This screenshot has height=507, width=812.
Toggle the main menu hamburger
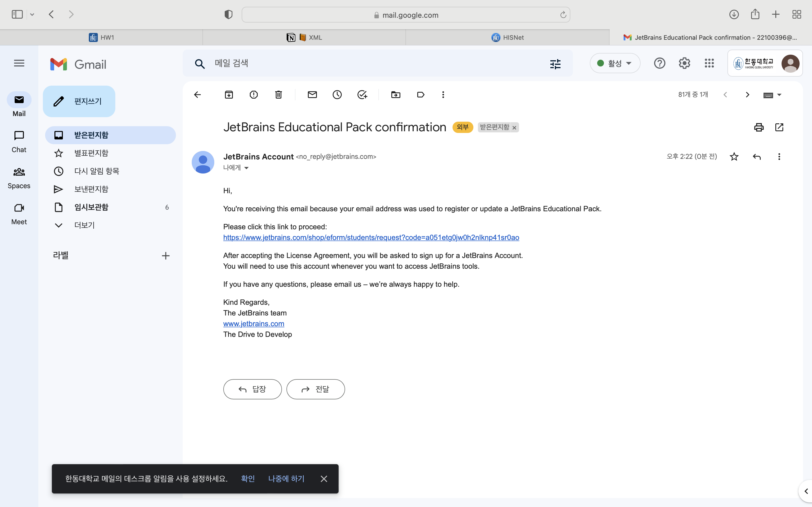(x=19, y=63)
